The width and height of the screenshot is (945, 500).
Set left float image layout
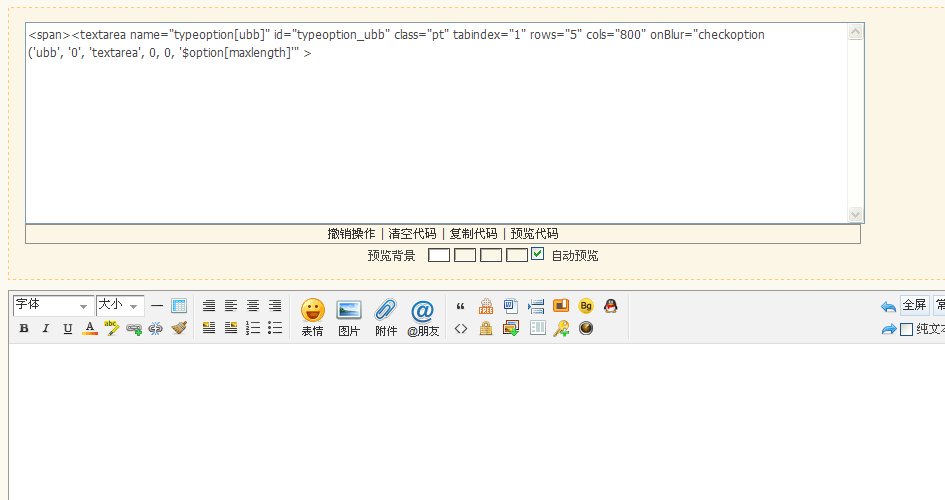tap(209, 328)
